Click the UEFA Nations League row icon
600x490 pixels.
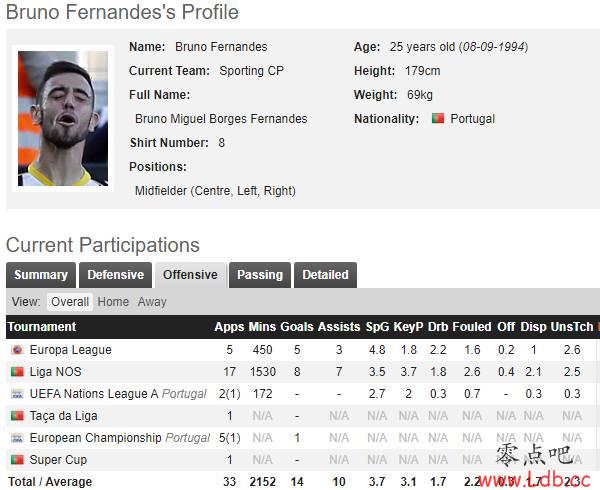pyautogui.click(x=17, y=394)
